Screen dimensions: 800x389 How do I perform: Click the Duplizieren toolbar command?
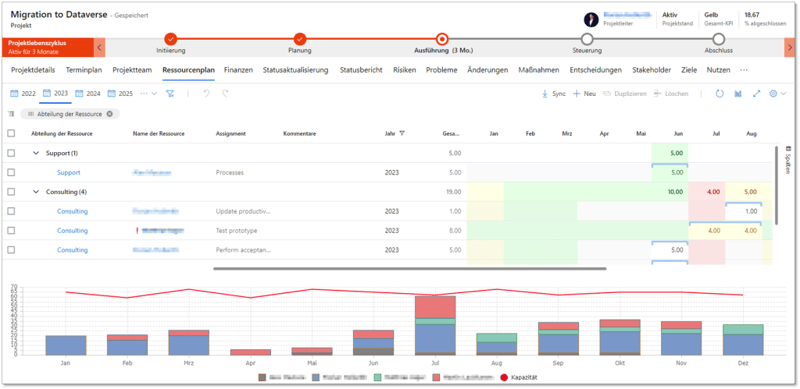click(x=625, y=94)
